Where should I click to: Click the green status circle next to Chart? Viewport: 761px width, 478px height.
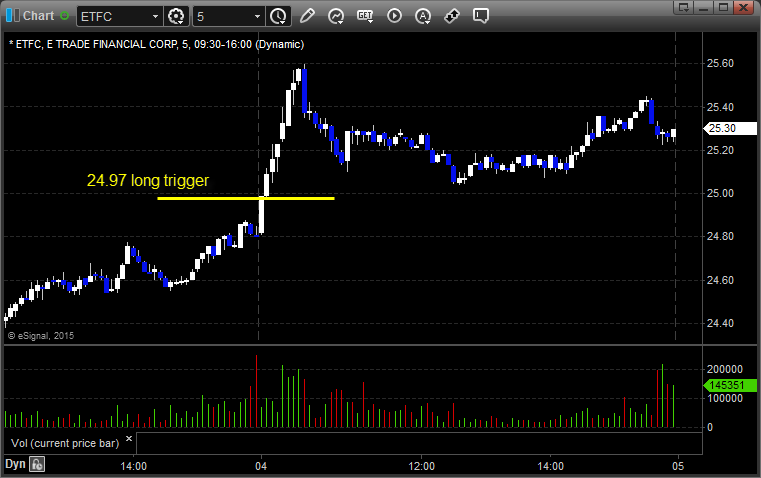coord(65,16)
